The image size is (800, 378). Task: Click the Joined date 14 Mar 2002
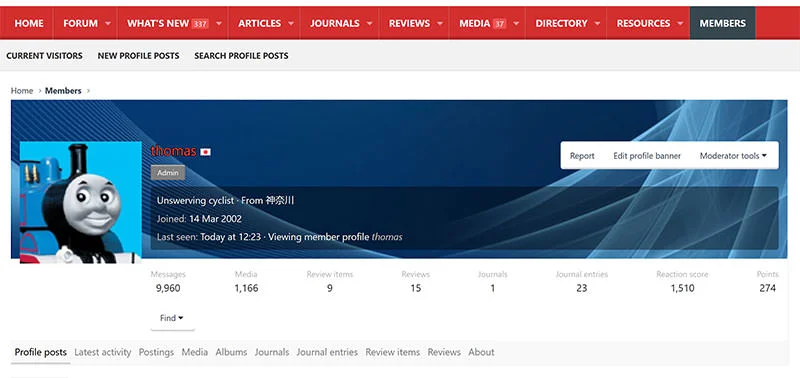tap(215, 219)
